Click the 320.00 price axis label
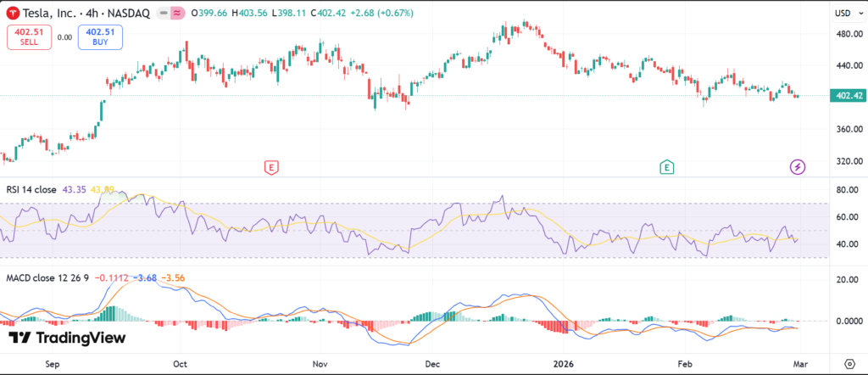 pyautogui.click(x=849, y=161)
